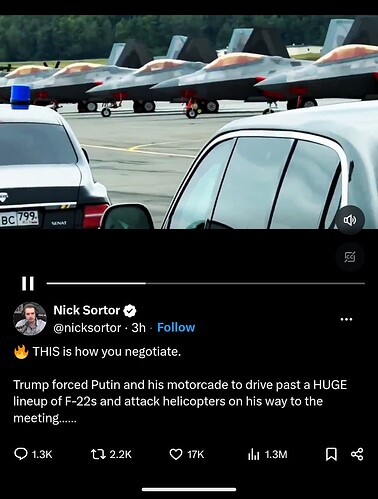This screenshot has width=378, height=499.
Task: Bookmark this post
Action: (331, 454)
